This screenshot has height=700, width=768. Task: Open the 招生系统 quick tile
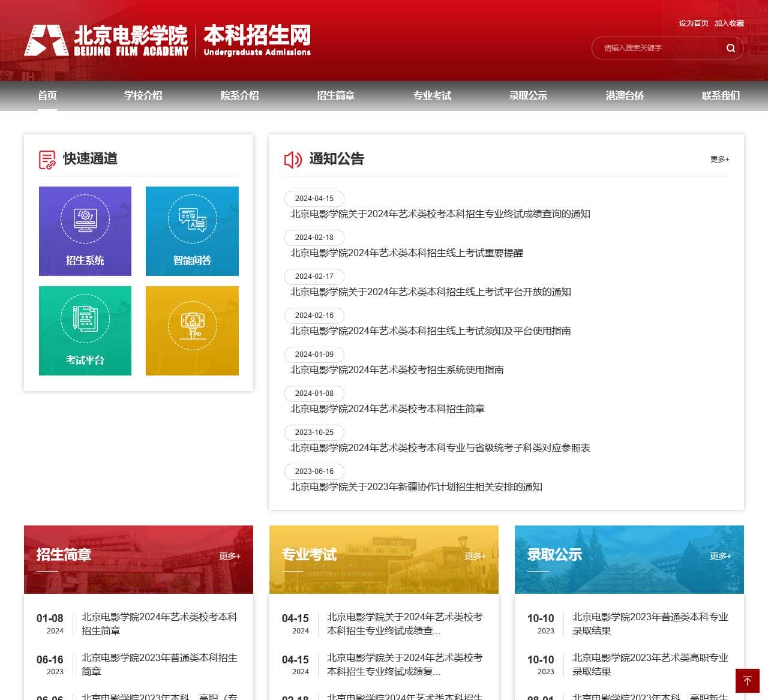[85, 231]
